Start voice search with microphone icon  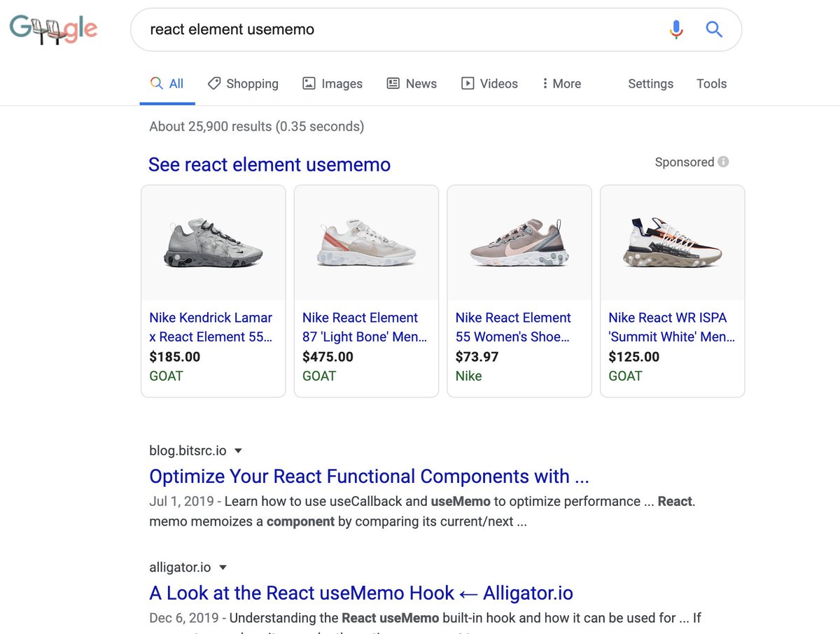[675, 29]
